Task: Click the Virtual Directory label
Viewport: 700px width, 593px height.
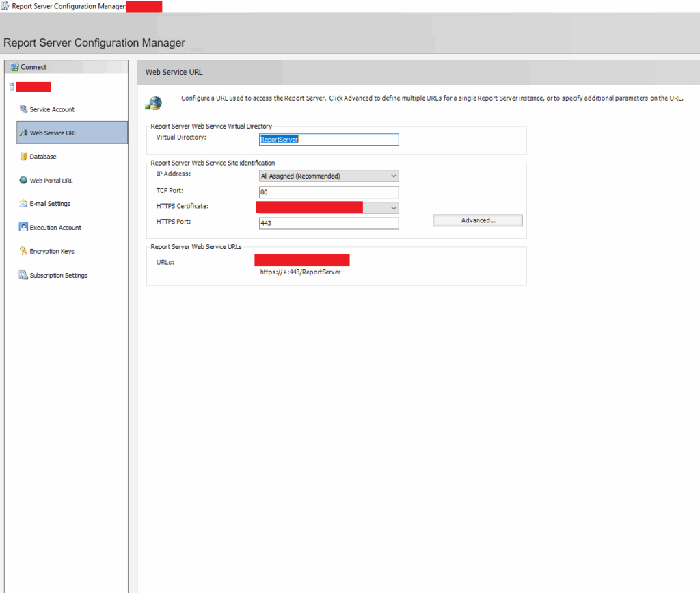Action: pos(181,137)
